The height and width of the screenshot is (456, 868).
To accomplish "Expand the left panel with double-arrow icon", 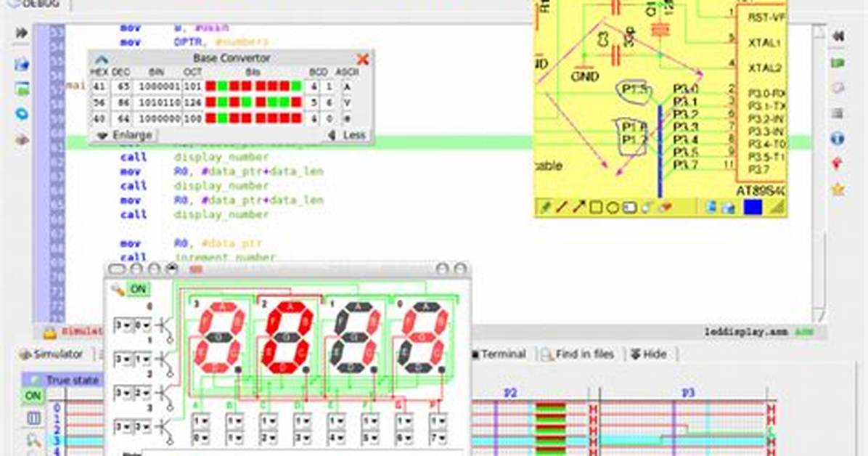I will click(x=22, y=33).
